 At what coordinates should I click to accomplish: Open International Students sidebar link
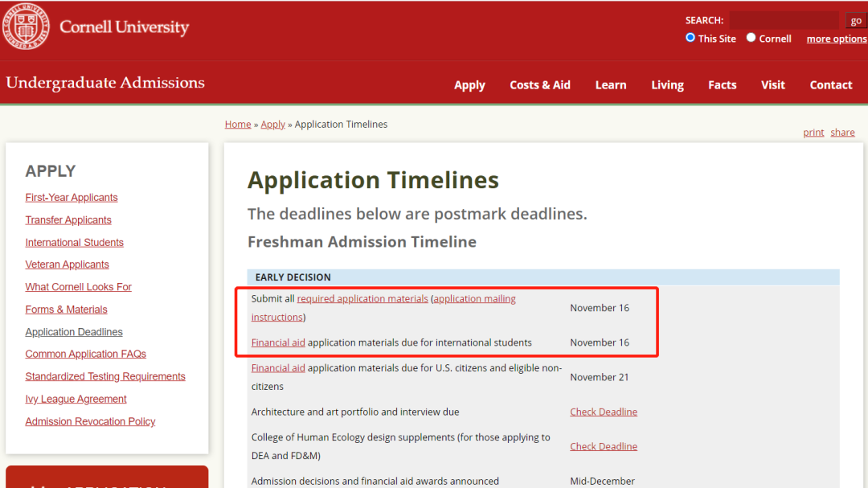tap(74, 243)
